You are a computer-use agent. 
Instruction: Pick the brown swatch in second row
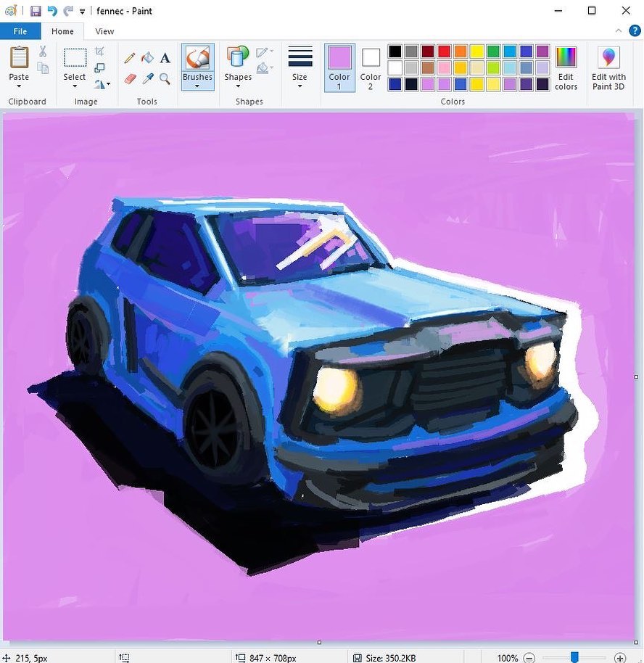point(428,67)
